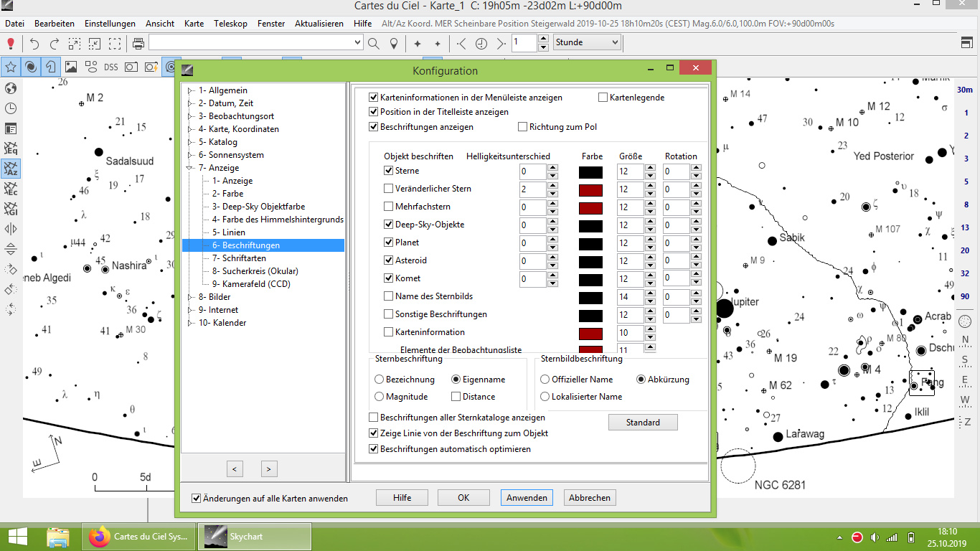Click the undo arrow icon in toolbar

(34, 43)
